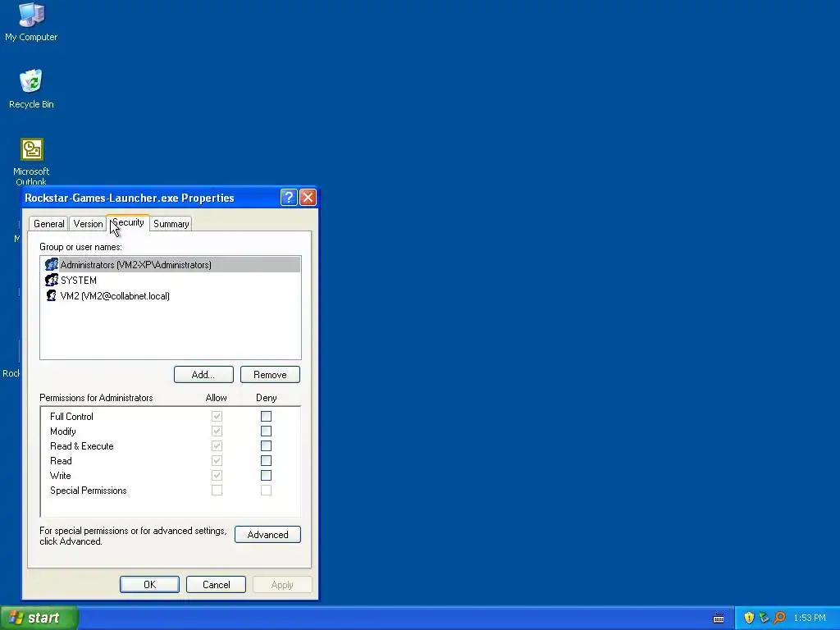Click the Cancel button
Screen dimensions: 840x630
[216, 584]
